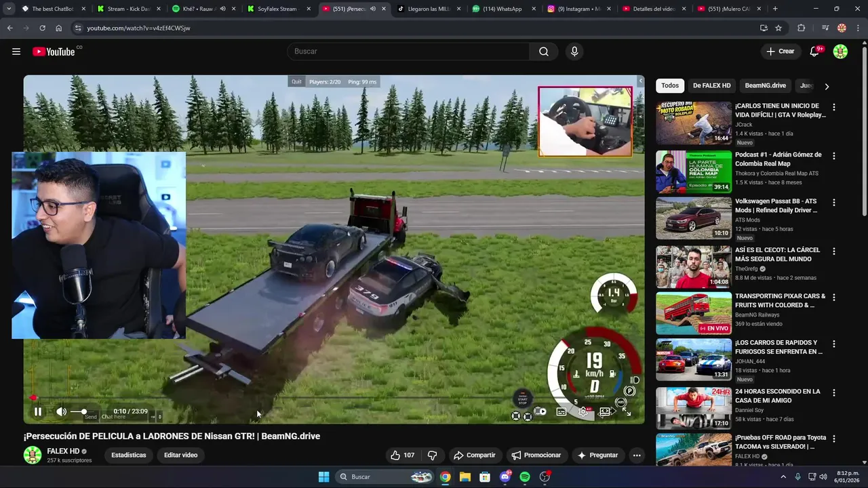Pause the video
This screenshot has width=868, height=488.
[x=38, y=411]
